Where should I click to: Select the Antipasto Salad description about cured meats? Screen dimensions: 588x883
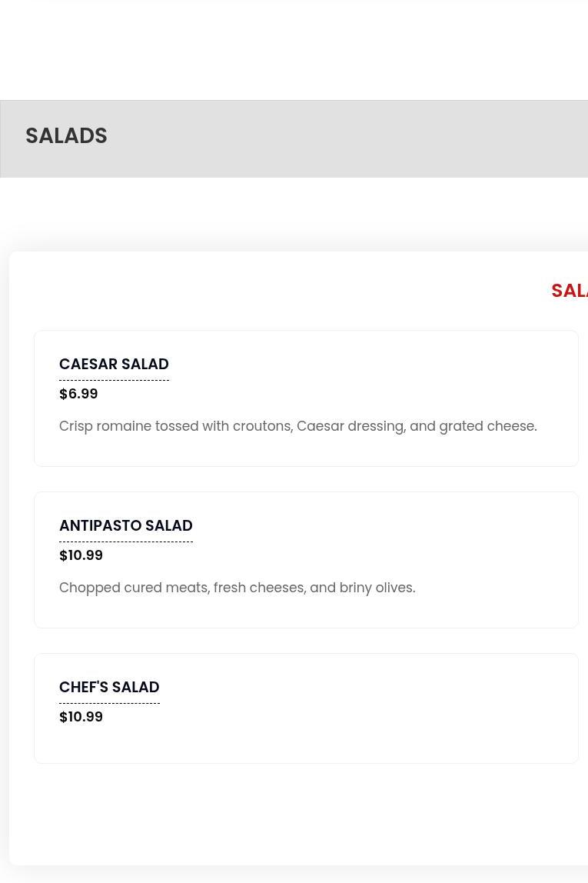click(237, 588)
